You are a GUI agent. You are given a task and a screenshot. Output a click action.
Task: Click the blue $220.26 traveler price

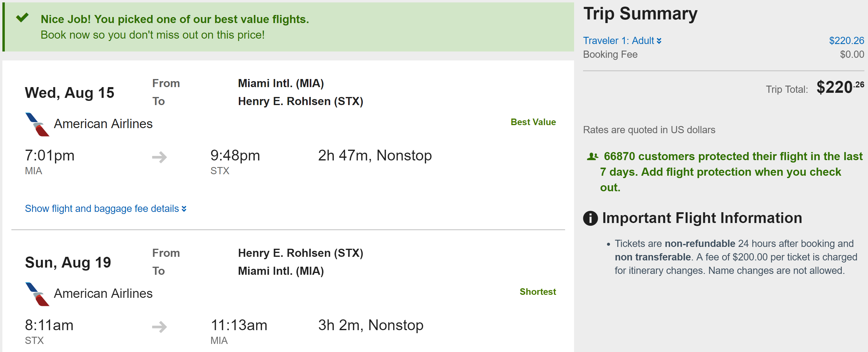[x=846, y=41]
